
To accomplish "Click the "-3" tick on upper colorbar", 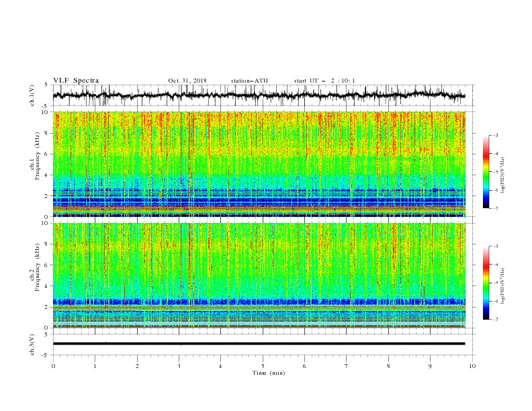I will (495, 135).
